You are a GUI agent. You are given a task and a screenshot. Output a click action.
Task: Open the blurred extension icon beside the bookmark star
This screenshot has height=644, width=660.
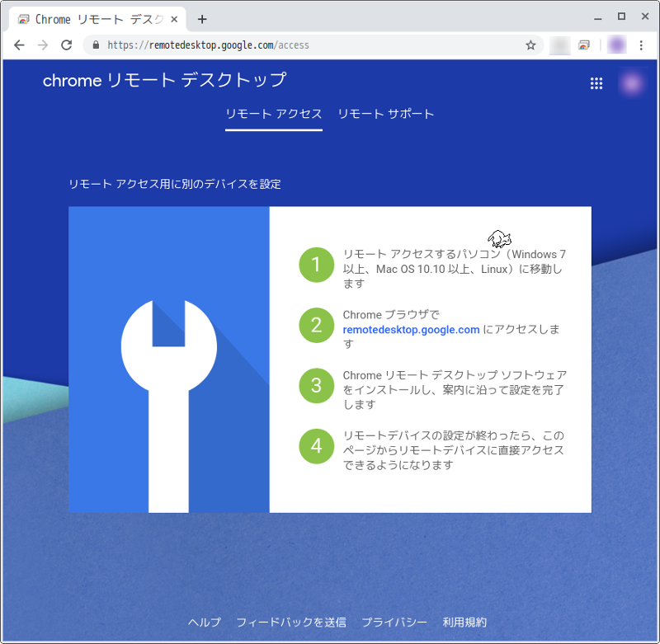[x=560, y=45]
